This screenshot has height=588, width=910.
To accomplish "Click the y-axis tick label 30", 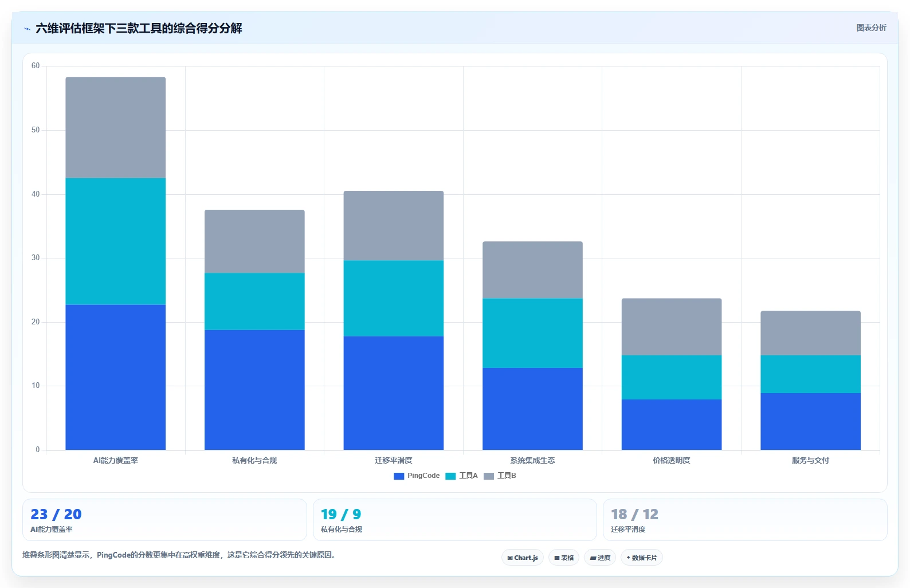I will point(36,258).
